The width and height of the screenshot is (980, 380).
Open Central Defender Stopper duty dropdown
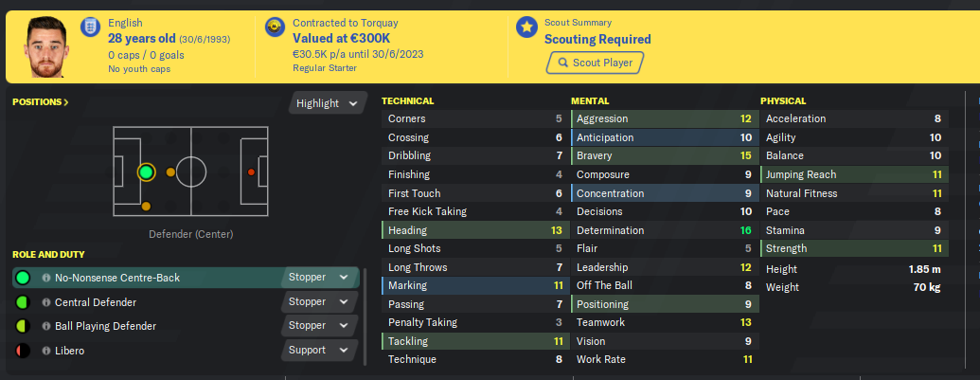point(319,302)
